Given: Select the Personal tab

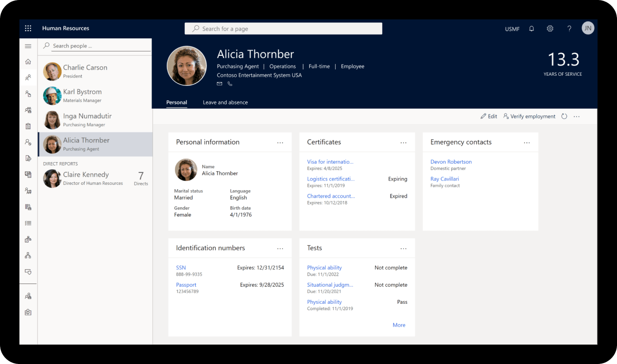Looking at the screenshot, I should pyautogui.click(x=176, y=102).
